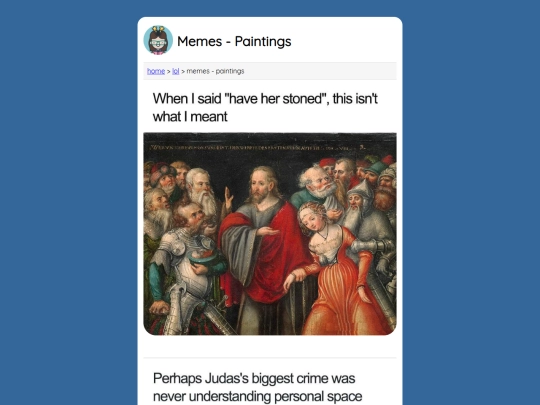
Task: Click the man with the red cap
Action: click(x=327, y=165)
